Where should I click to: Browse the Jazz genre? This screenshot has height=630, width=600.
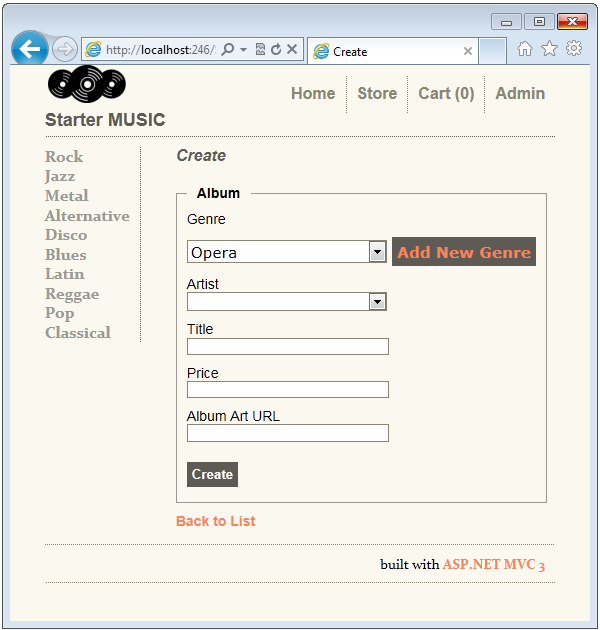point(60,176)
